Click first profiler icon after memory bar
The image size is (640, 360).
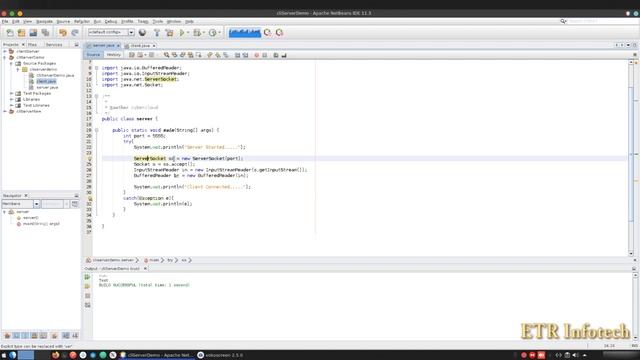click(267, 33)
